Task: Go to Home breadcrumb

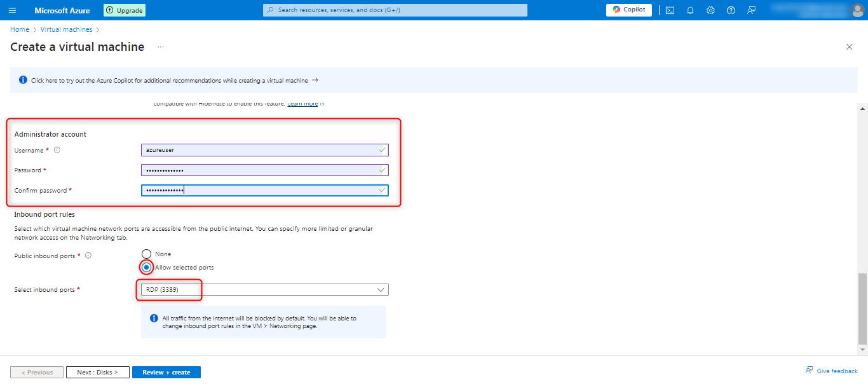Action: (x=20, y=29)
